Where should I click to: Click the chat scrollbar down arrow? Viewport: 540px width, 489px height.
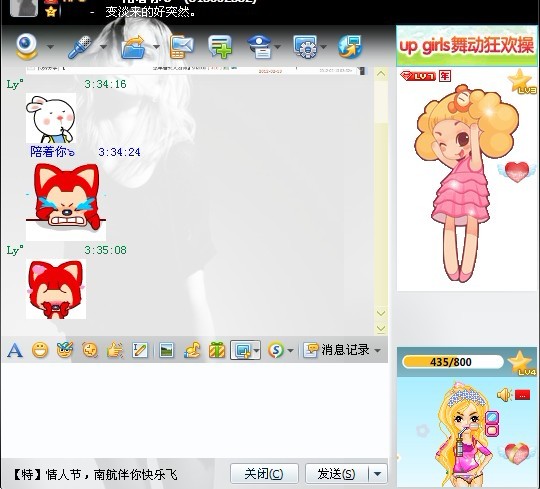(381, 313)
